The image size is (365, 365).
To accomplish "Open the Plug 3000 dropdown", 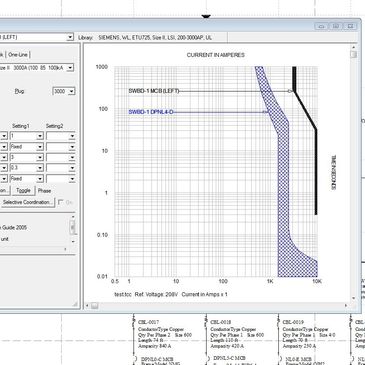I will 72,91.
